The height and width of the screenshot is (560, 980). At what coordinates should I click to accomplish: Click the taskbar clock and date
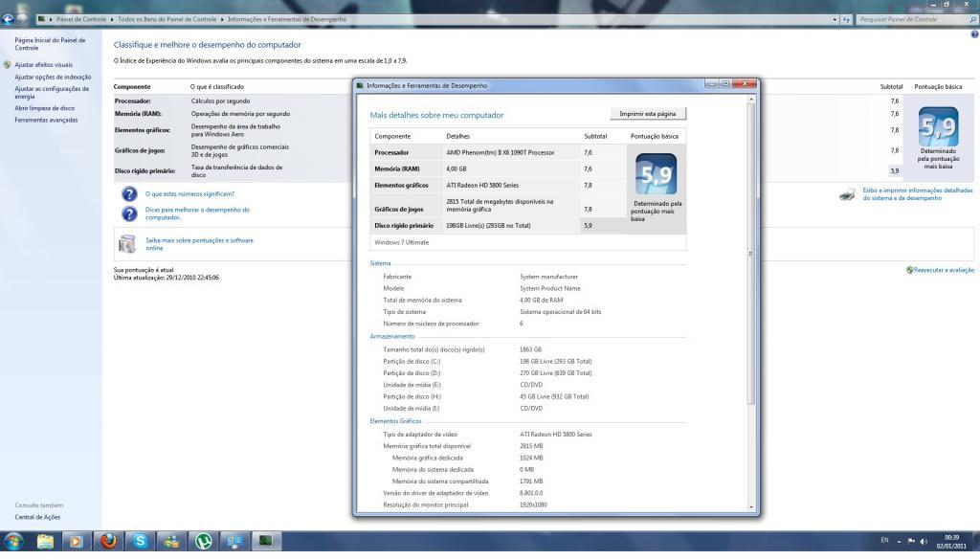click(951, 541)
